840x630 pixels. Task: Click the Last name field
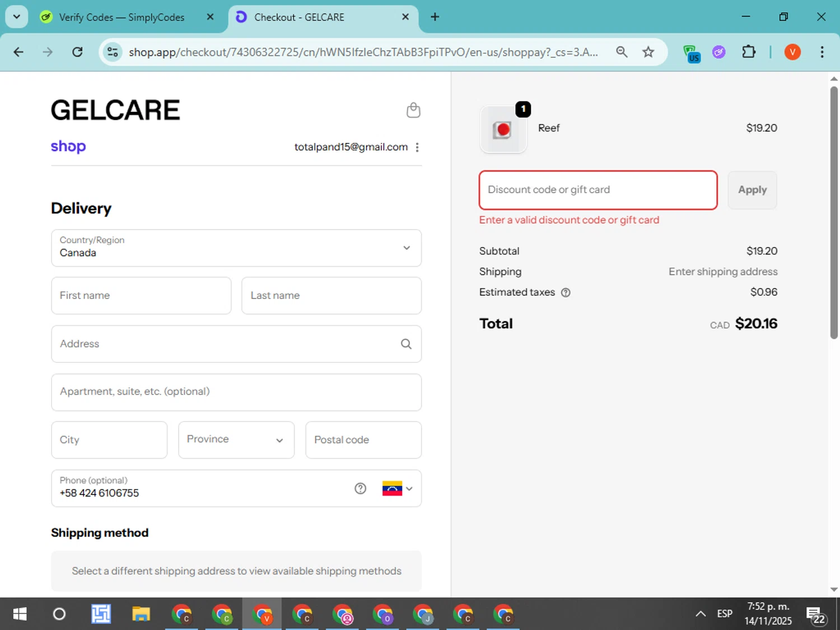click(332, 296)
